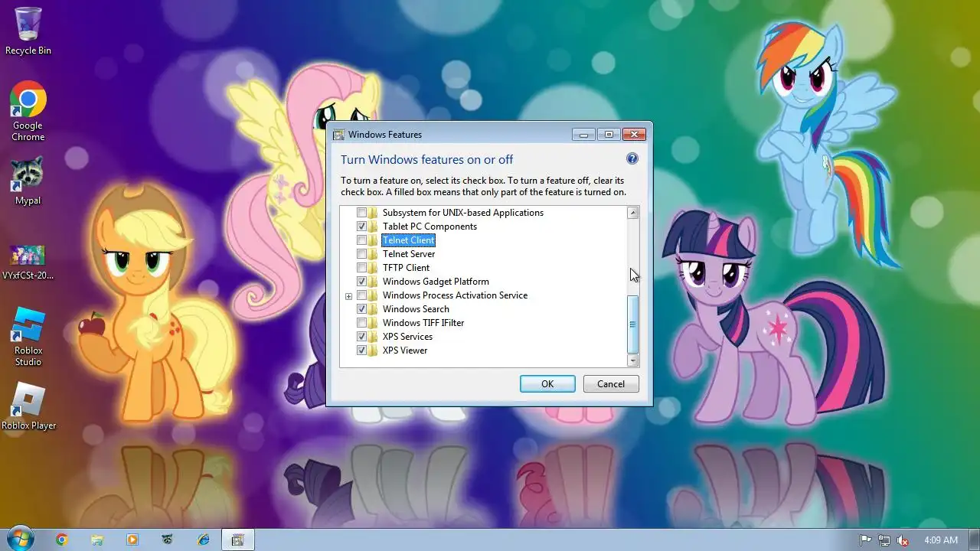Viewport: 980px width, 551px height.
Task: Cancel the Windows Features dialog
Action: [611, 383]
